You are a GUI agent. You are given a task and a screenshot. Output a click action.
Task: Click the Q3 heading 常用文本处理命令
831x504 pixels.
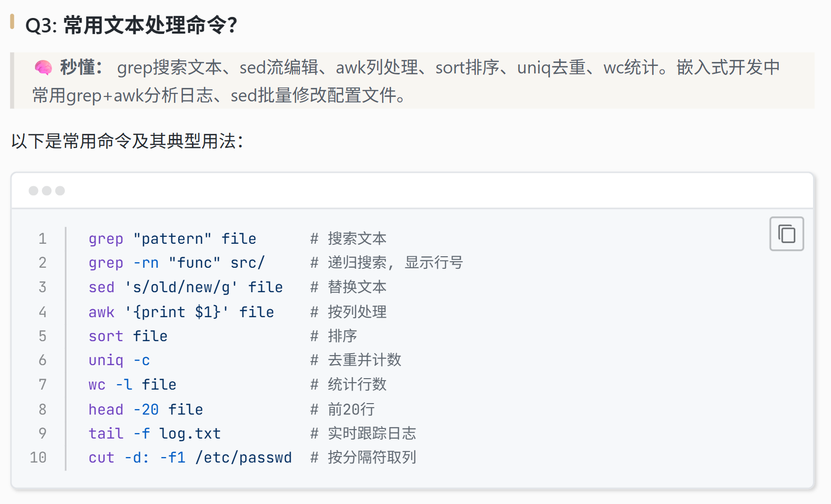(x=131, y=25)
